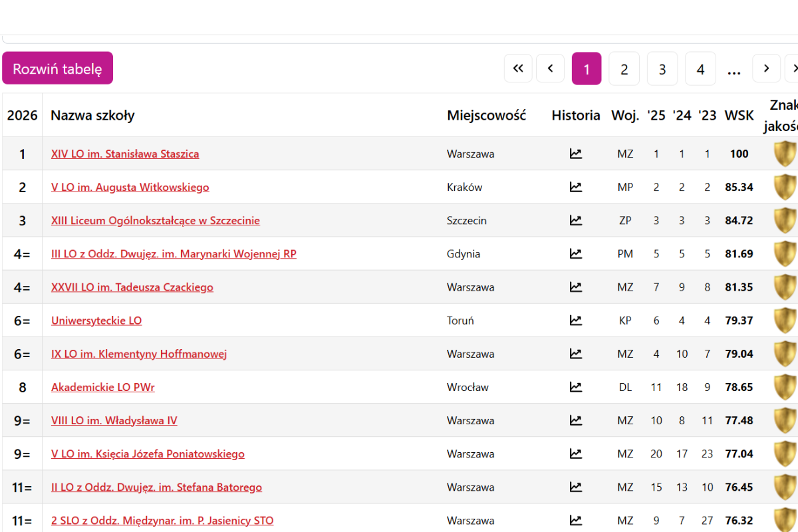Image resolution: width=798 pixels, height=532 pixels.
Task: Click the Nazwa szkoły column header
Action: (x=92, y=115)
